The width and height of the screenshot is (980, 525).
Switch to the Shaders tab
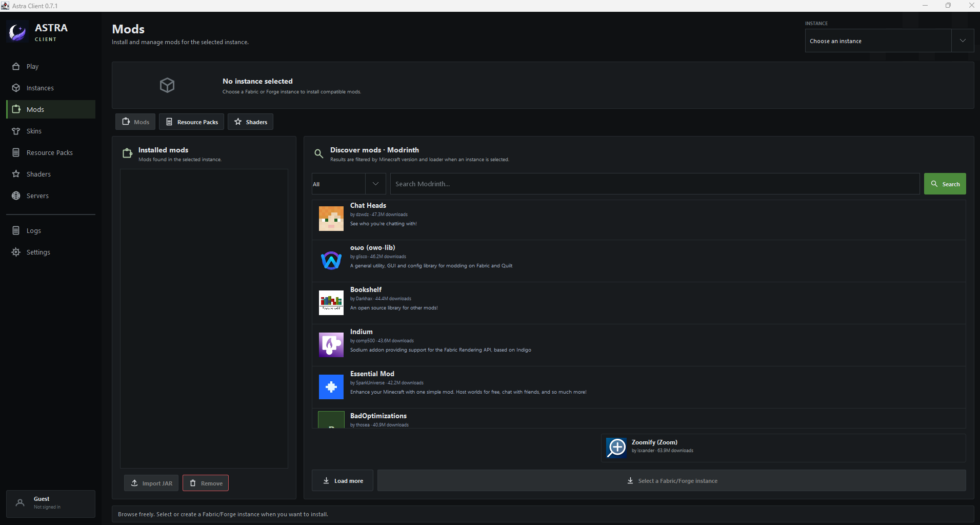pyautogui.click(x=250, y=122)
